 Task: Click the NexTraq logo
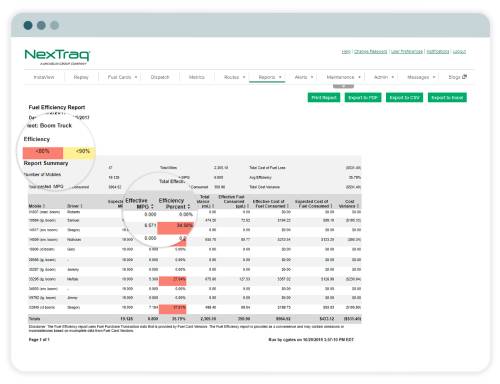(x=57, y=56)
